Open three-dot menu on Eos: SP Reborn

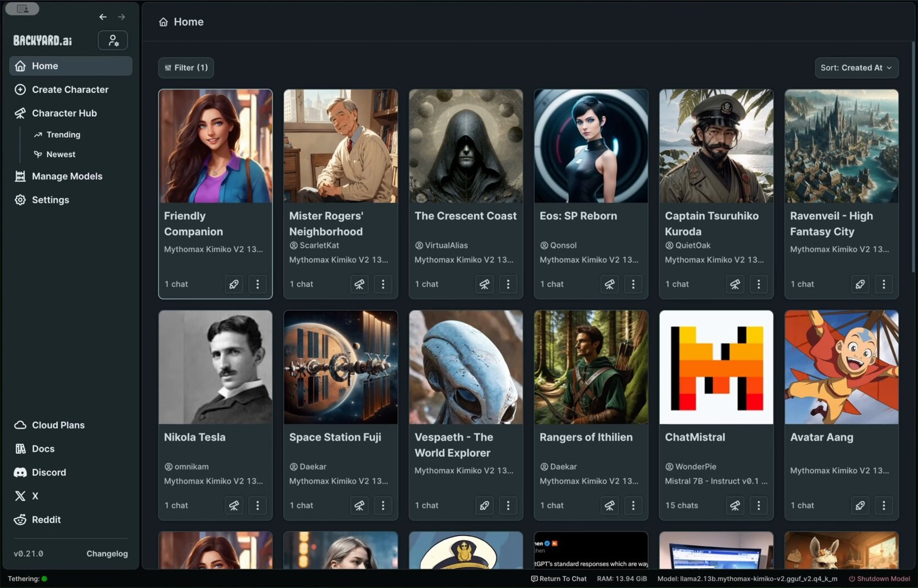633,284
